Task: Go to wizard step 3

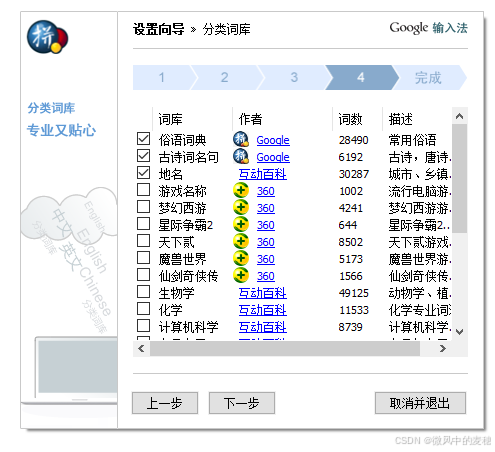Action: 294,77
